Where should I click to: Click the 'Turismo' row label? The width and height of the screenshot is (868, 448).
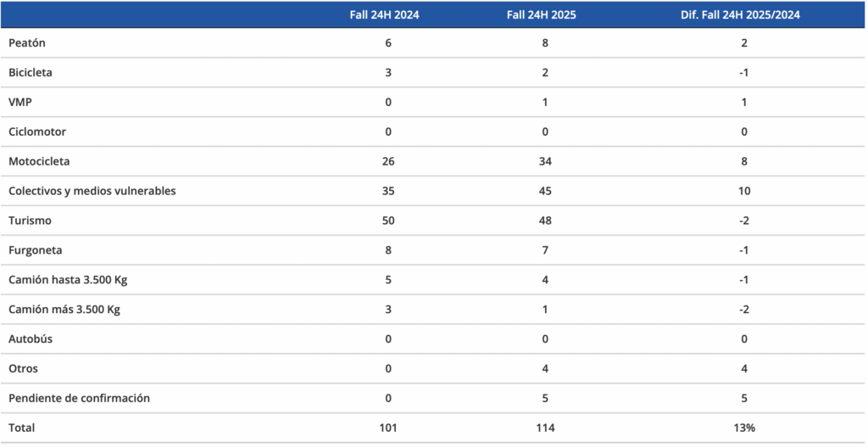[31, 221]
